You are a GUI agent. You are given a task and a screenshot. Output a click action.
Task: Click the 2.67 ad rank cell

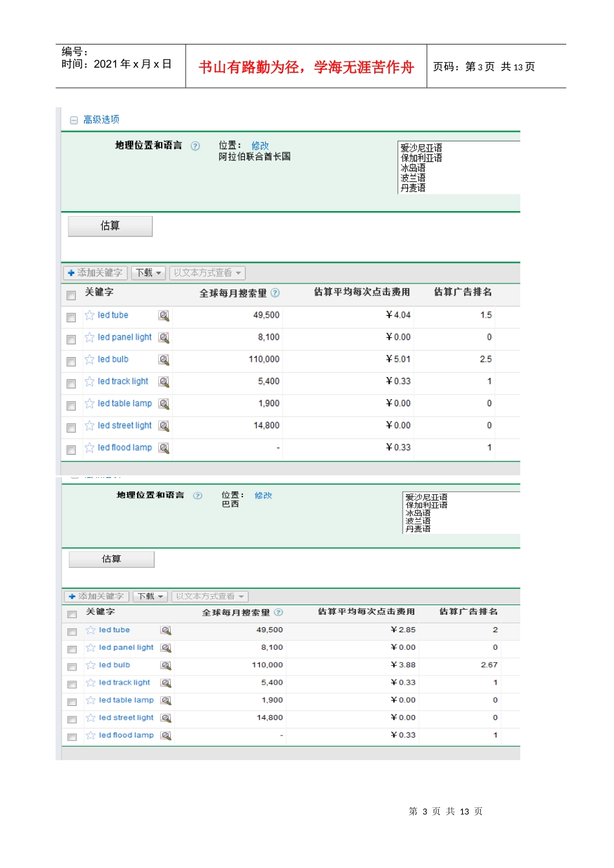[x=489, y=665]
